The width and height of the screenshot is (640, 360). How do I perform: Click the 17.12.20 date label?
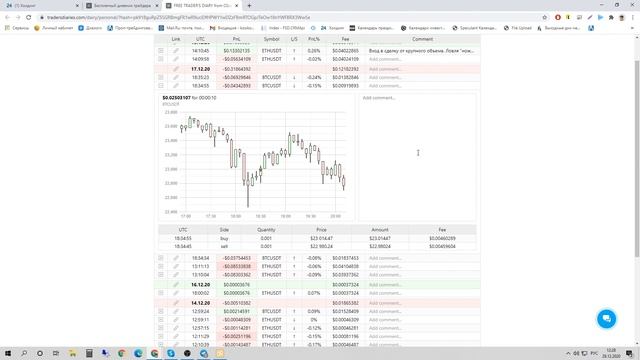200,69
